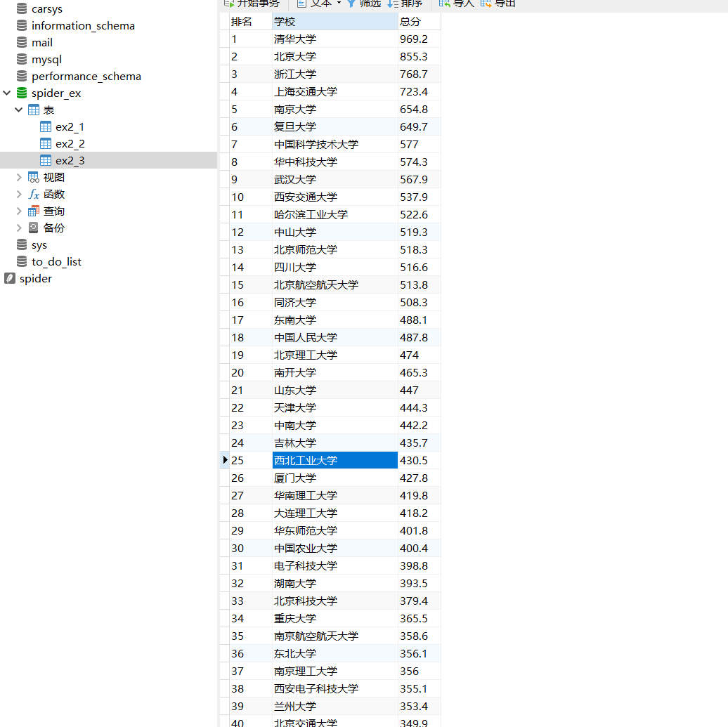Click the 排序 sort toolbar button

click(405, 4)
